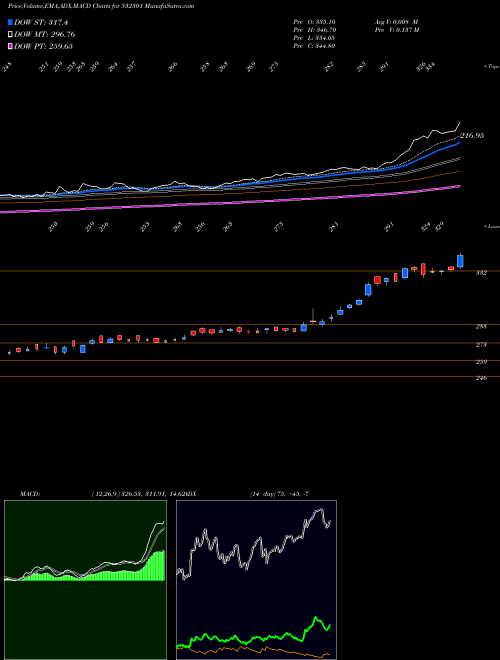The image size is (500, 660).
Task: Click the blue DOW ST legend swatch
Action: (11, 22)
